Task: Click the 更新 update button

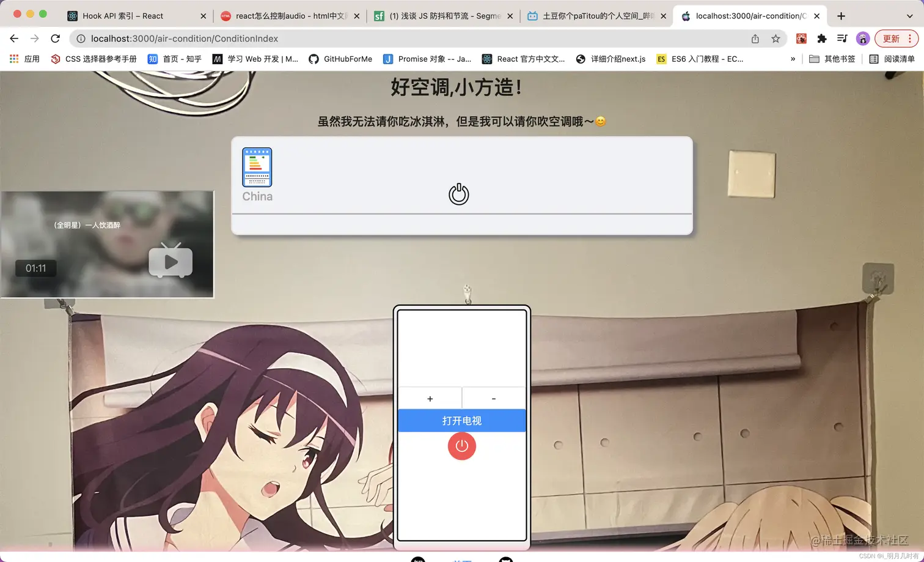Action: pyautogui.click(x=891, y=39)
